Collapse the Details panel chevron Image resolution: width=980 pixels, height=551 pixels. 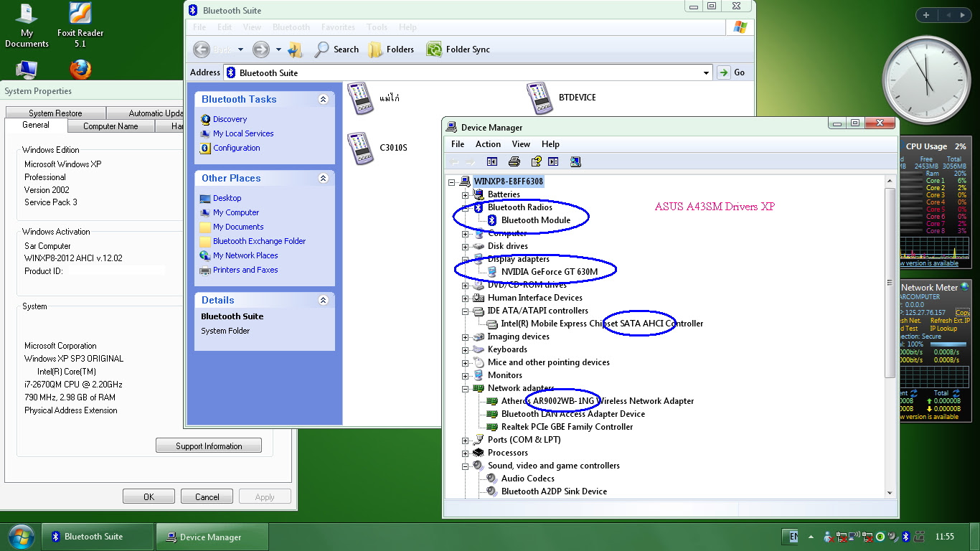323,300
